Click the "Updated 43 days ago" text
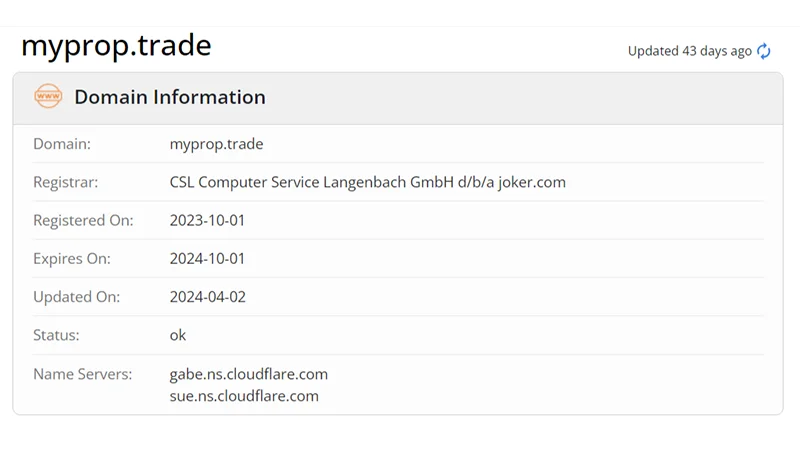Viewport: 800px width, 450px height. point(689,51)
